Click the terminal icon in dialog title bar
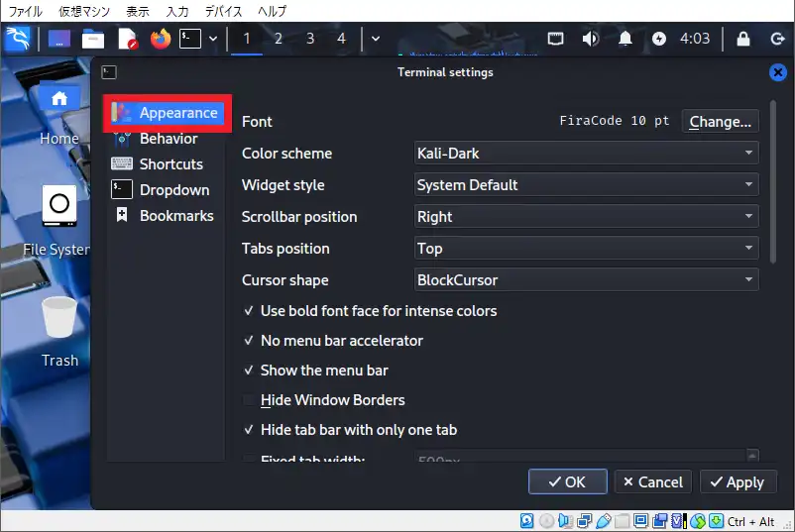This screenshot has height=532, width=795. 109,72
